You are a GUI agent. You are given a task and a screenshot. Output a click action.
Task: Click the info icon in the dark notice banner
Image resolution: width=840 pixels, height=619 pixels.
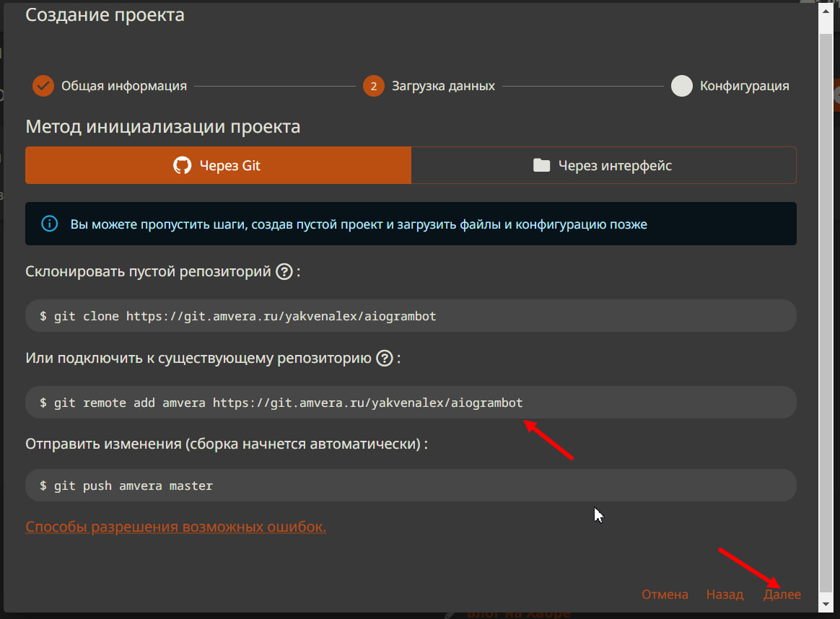click(49, 224)
